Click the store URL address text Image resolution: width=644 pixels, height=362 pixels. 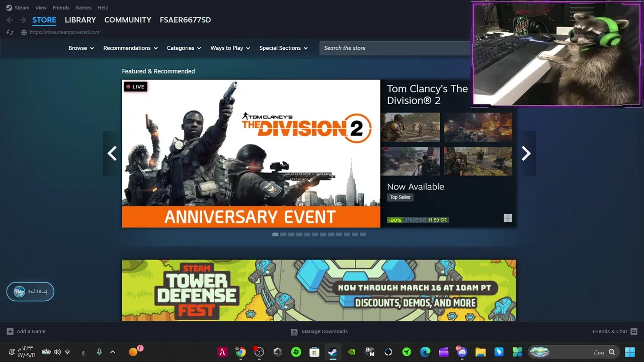point(65,32)
